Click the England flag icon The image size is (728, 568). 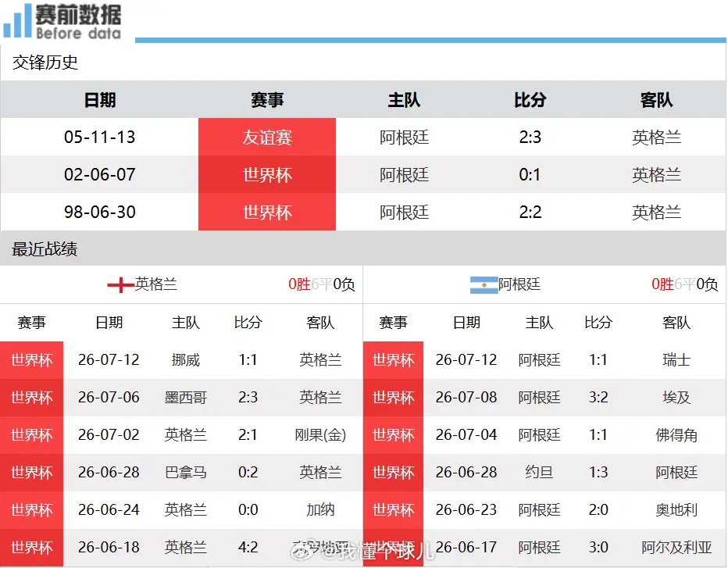pos(121,284)
